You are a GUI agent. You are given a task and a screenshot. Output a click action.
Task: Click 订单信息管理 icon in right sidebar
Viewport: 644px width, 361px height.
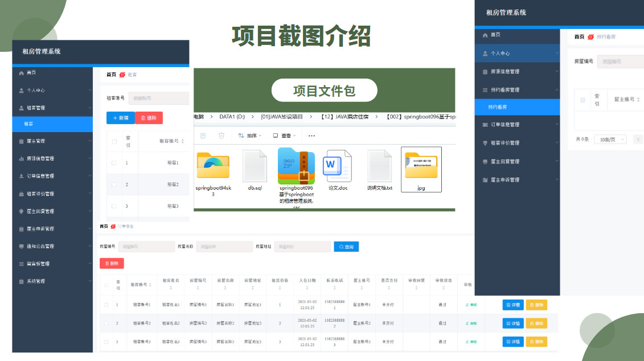click(485, 125)
